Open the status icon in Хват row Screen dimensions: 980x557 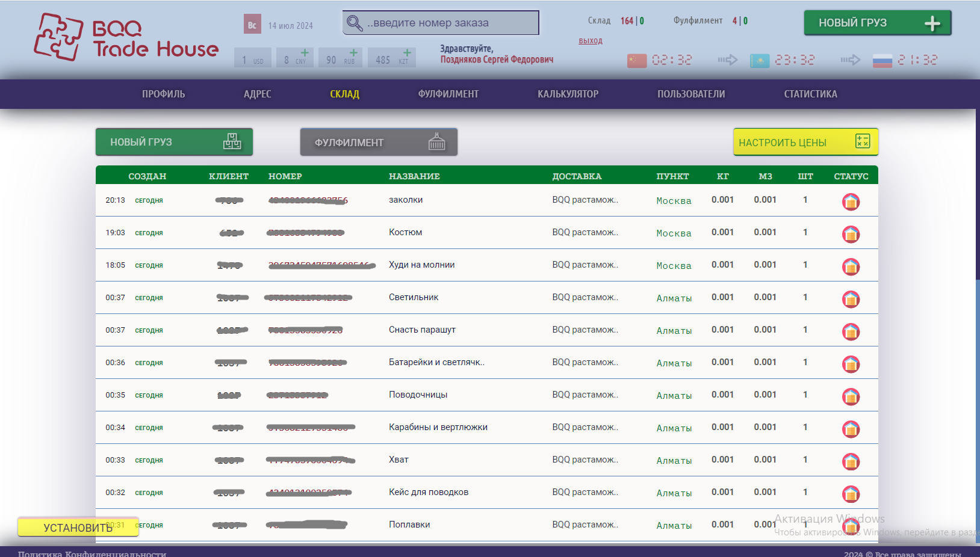(851, 461)
